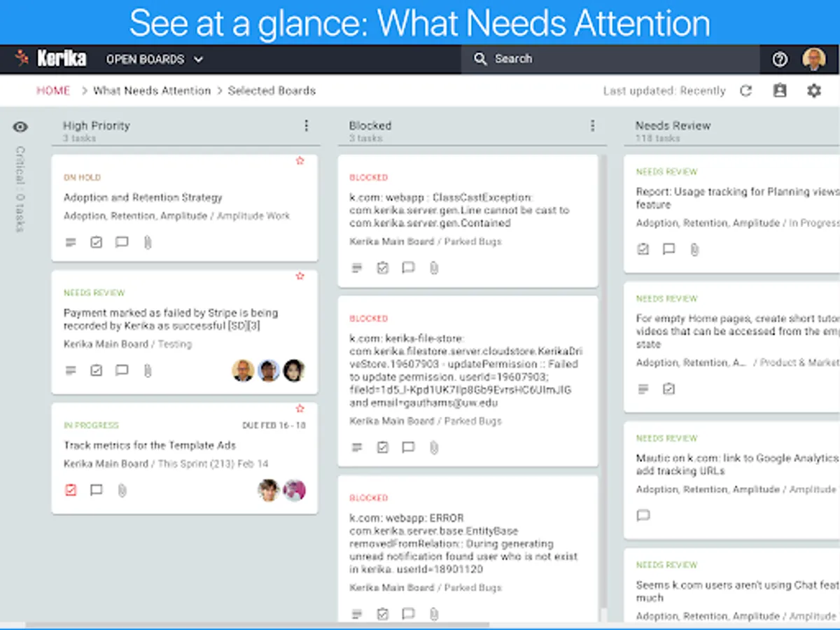
Task: Open checklist on kerika-file-store card
Action: [382, 447]
